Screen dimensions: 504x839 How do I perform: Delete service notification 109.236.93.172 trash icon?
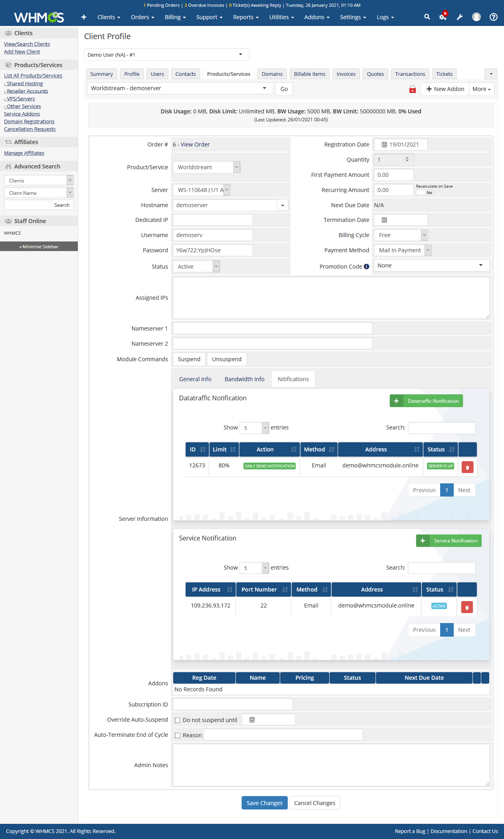(x=467, y=607)
